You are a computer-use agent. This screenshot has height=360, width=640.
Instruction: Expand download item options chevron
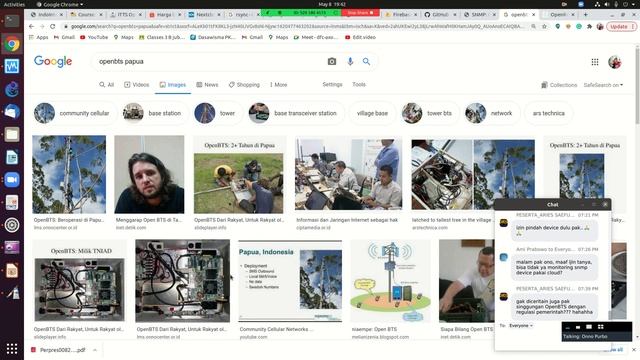(95, 350)
